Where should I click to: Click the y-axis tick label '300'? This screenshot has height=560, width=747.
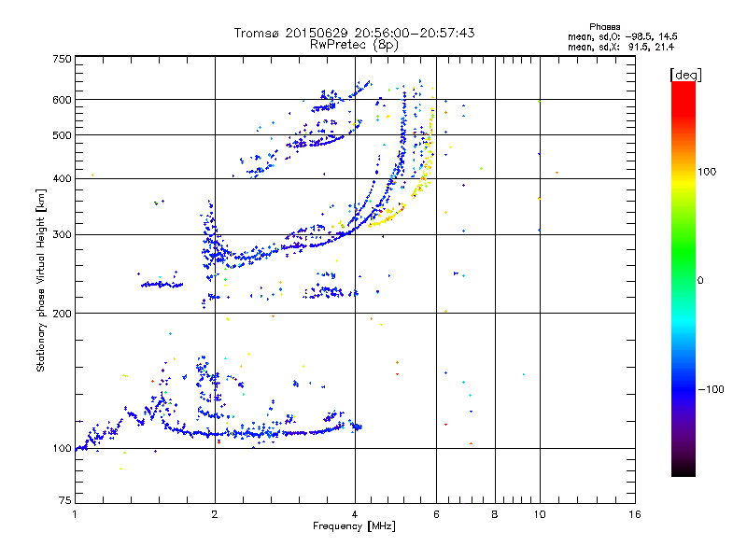coord(62,235)
